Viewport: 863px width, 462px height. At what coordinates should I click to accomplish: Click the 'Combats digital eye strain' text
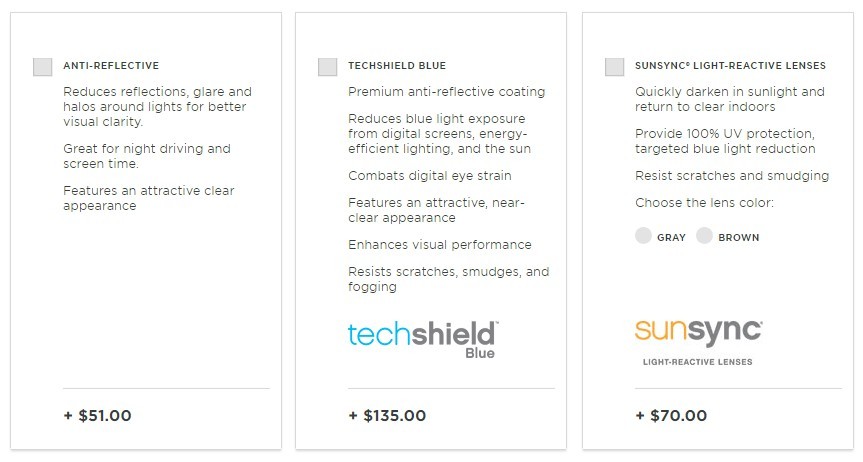[430, 176]
